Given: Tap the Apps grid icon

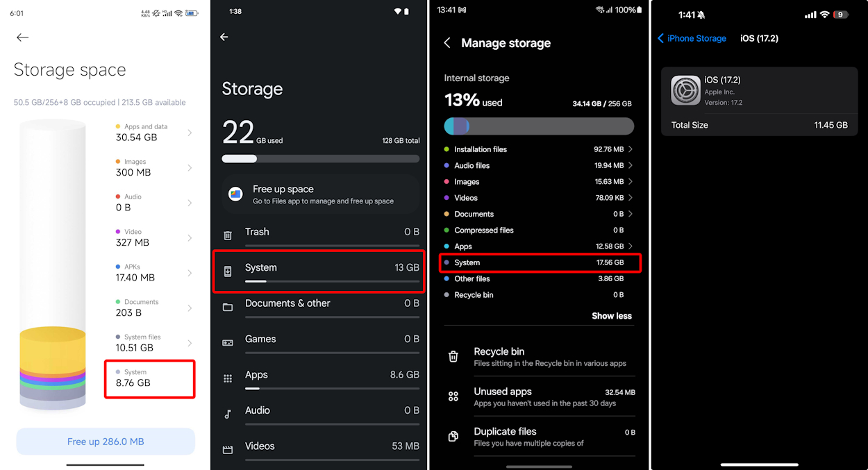Looking at the screenshot, I should (x=228, y=378).
